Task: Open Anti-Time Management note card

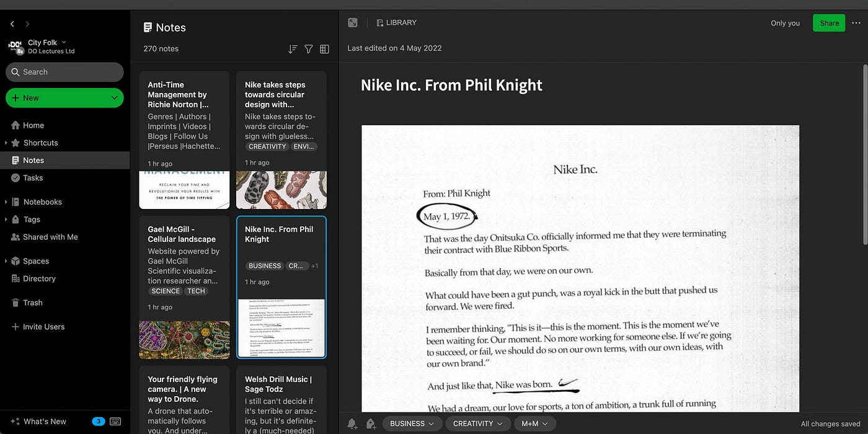Action: point(184,140)
